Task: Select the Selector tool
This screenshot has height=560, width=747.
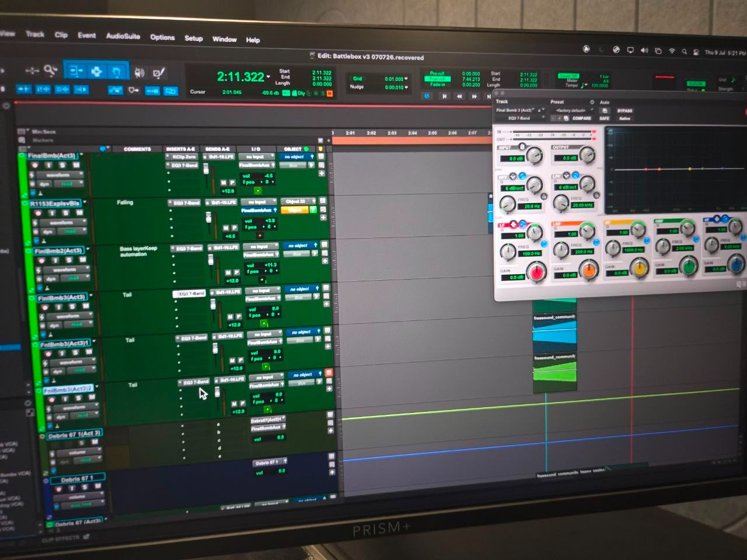Action: click(96, 72)
